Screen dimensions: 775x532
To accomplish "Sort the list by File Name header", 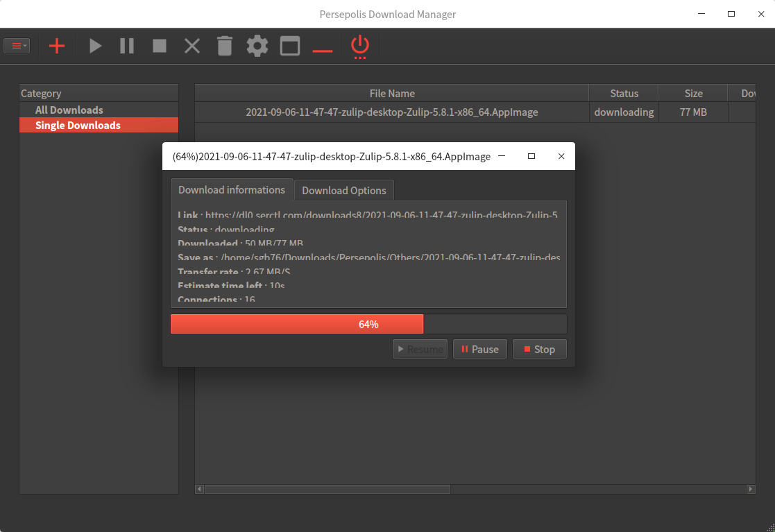I will 392,93.
